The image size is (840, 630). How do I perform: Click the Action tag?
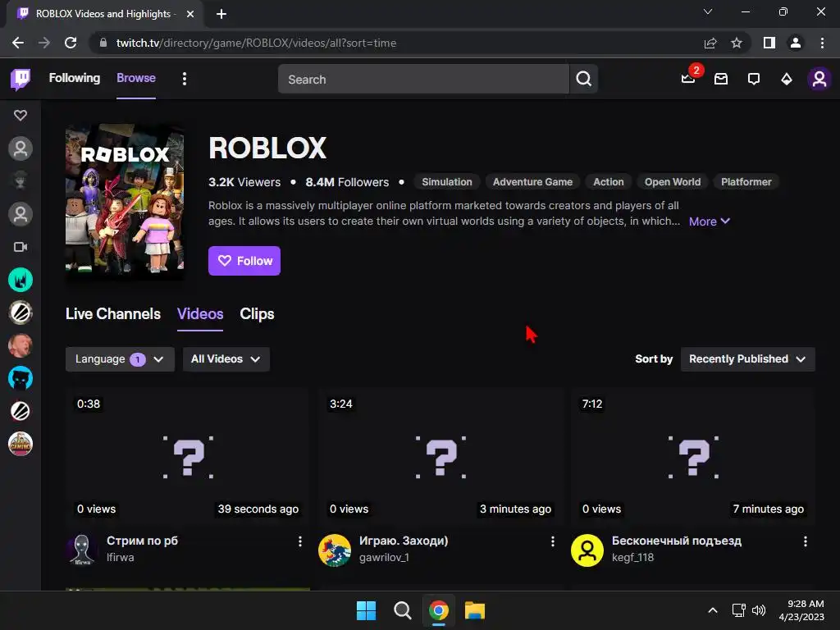(x=609, y=182)
